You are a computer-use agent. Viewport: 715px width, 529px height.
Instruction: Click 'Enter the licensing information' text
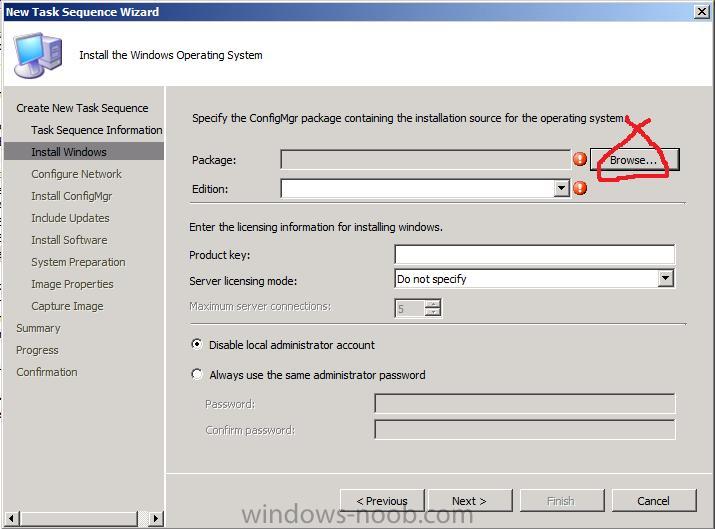coord(316,227)
